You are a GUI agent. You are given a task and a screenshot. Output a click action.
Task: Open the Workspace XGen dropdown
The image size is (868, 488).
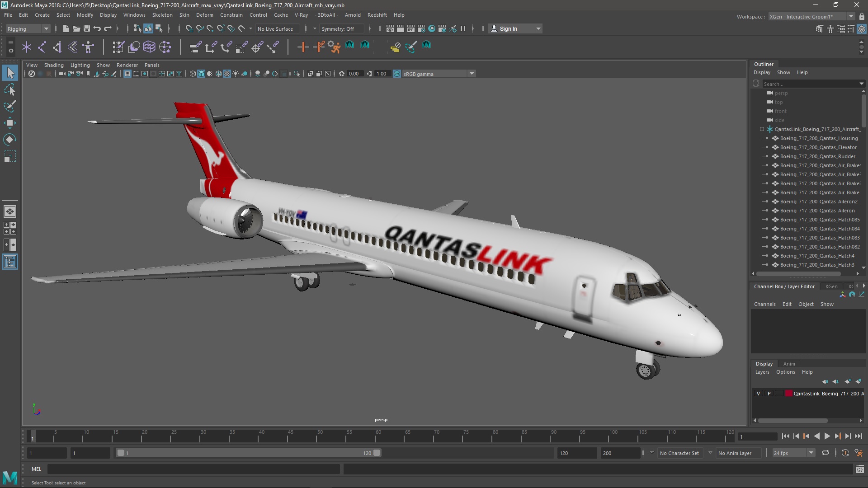(811, 17)
